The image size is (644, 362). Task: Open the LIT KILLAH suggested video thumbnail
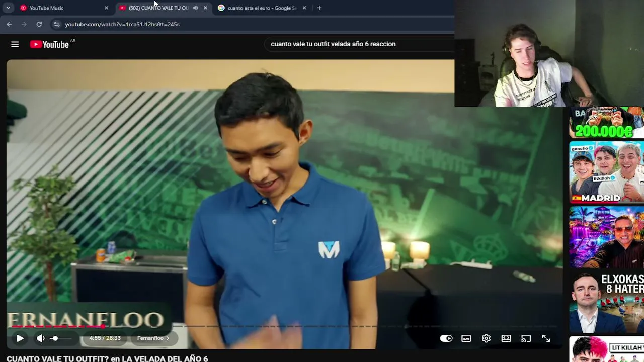(x=606, y=349)
